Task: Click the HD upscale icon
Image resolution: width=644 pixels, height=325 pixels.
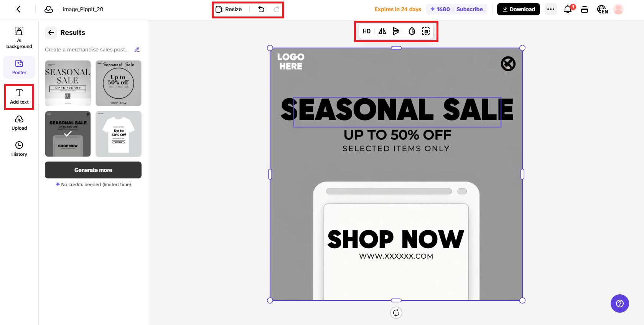Action: pos(367,31)
